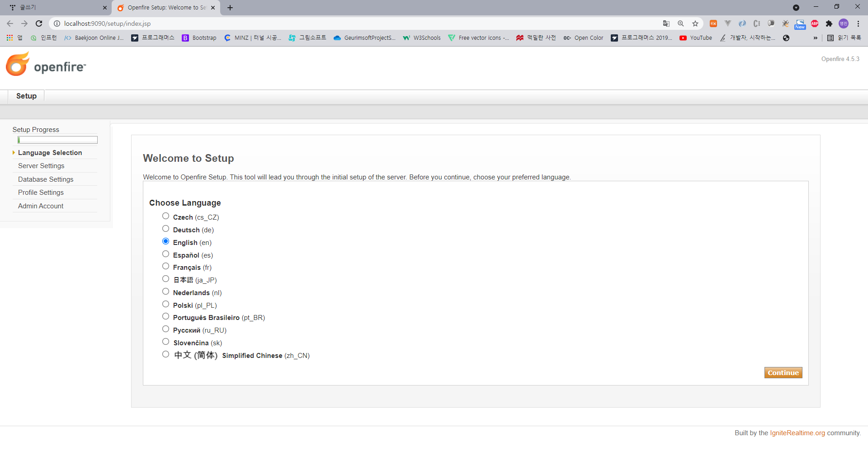This screenshot has height=470, width=868.
Task: Close the Openfire Setup tab
Action: pos(213,8)
